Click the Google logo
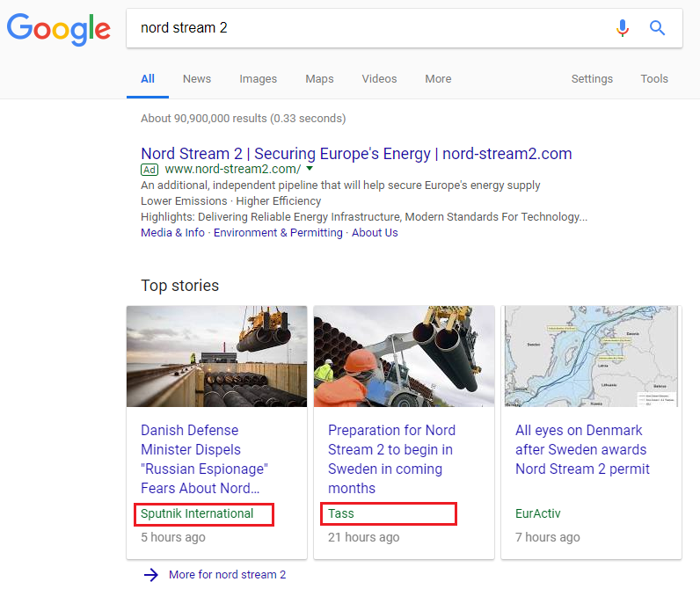The width and height of the screenshot is (700, 589). pos(59,30)
